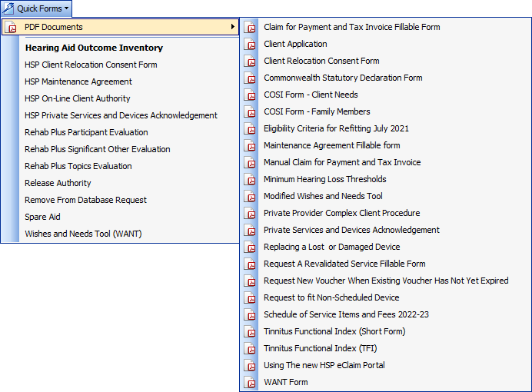Click PDF icon next to WANT Form
The image size is (532, 392).
tap(250, 383)
